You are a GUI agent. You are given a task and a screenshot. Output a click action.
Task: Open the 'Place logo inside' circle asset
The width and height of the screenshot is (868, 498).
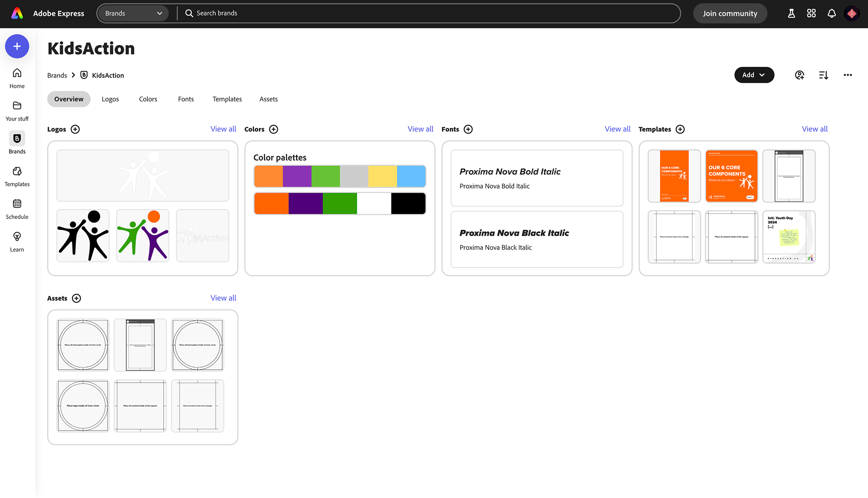pos(83,406)
